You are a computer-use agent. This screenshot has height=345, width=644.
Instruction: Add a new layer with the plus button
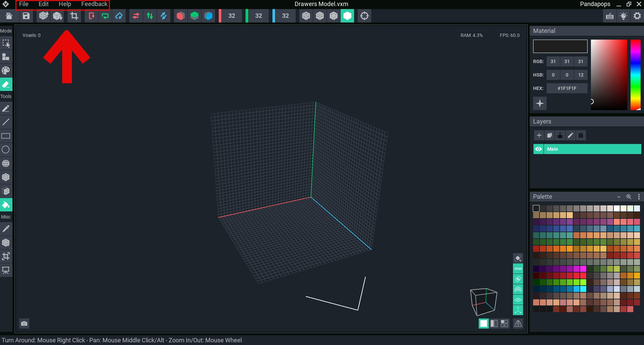click(539, 135)
